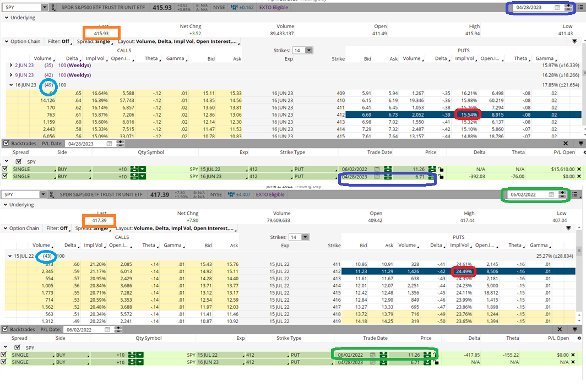
Task: Open SPY symbol dropdown in 415.93 panel
Action: [45, 8]
